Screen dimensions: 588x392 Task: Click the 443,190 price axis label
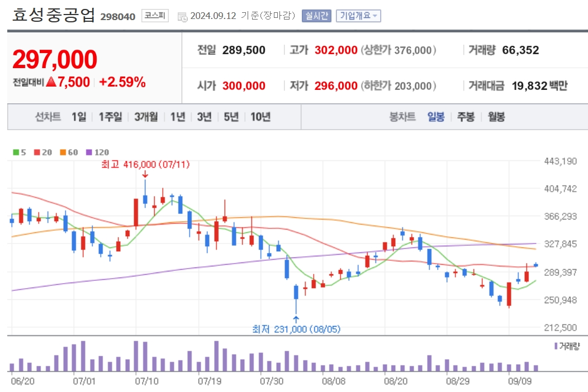pyautogui.click(x=561, y=161)
